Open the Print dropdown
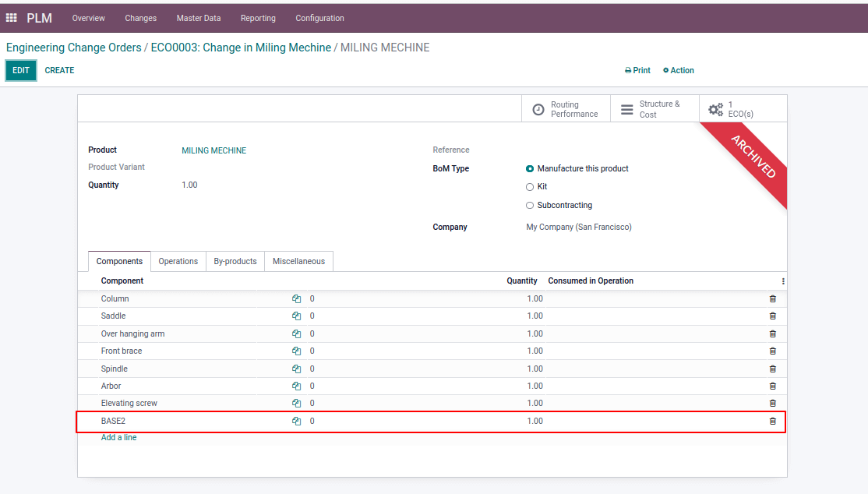The image size is (868, 494). pos(637,70)
